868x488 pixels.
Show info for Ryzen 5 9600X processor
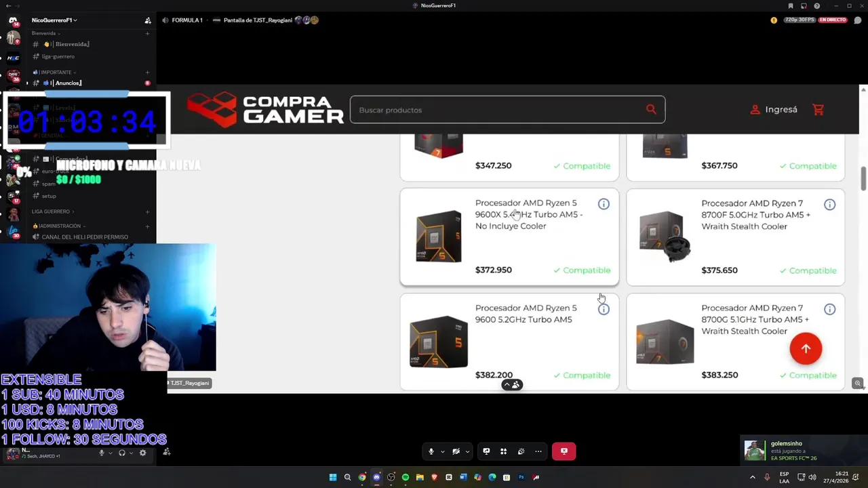pyautogui.click(x=604, y=204)
